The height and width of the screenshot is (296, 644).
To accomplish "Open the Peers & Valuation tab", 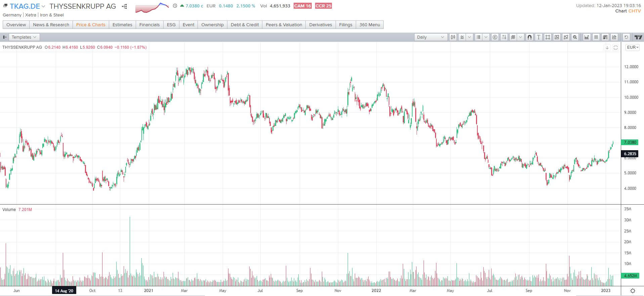I will [284, 25].
